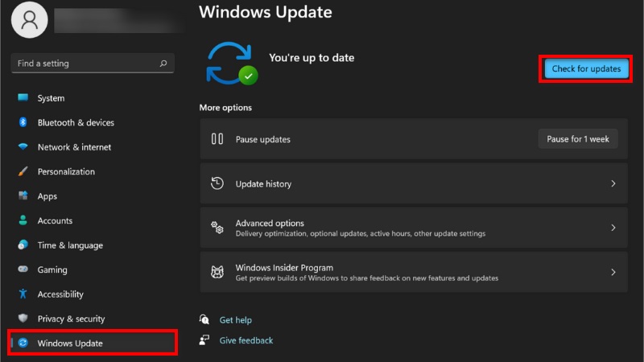The height and width of the screenshot is (362, 644).
Task: Click the Update history clock icon
Action: pyautogui.click(x=217, y=183)
